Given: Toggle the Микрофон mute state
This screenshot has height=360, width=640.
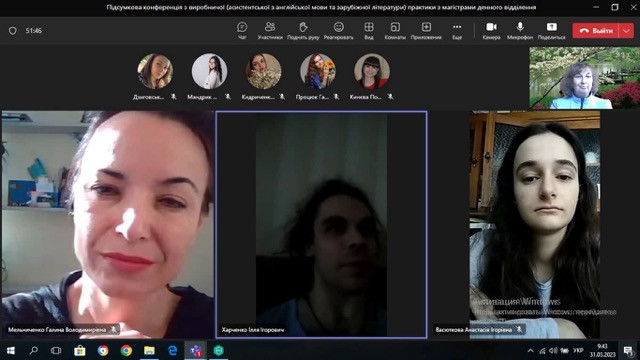Looking at the screenshot, I should pos(520,31).
